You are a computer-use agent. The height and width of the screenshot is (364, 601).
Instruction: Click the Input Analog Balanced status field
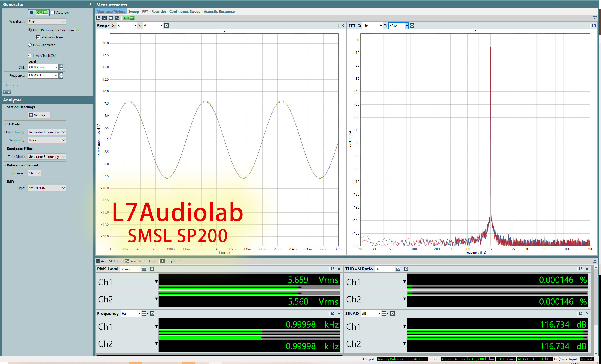click(468, 359)
